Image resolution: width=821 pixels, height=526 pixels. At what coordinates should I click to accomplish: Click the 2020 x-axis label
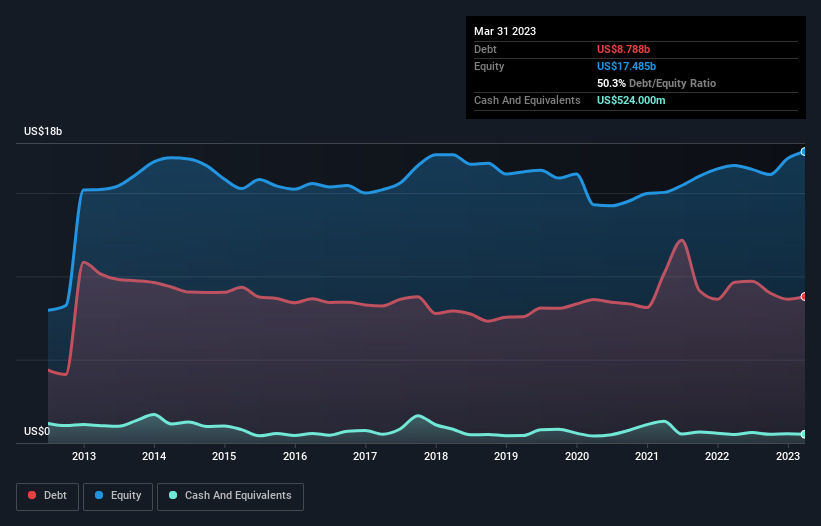(576, 456)
